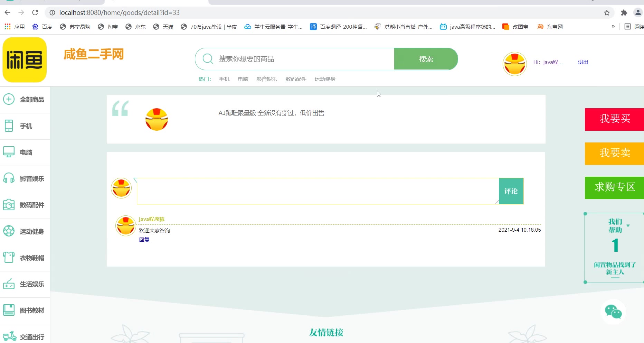Click the 闲鱼 yellow site logo
The height and width of the screenshot is (343, 644).
tap(25, 60)
